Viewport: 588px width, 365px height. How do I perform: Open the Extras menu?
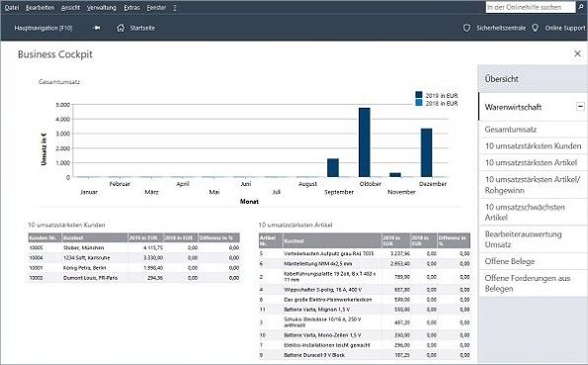pos(131,8)
